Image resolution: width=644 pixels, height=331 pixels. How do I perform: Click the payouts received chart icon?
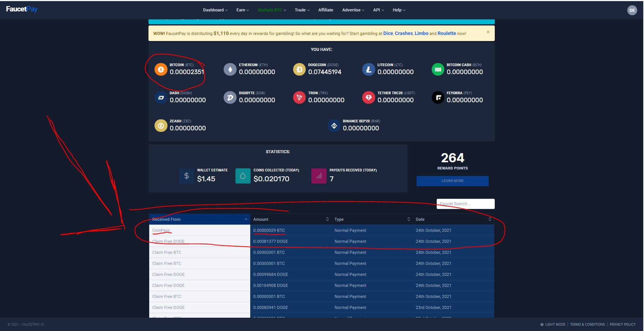pyautogui.click(x=319, y=176)
